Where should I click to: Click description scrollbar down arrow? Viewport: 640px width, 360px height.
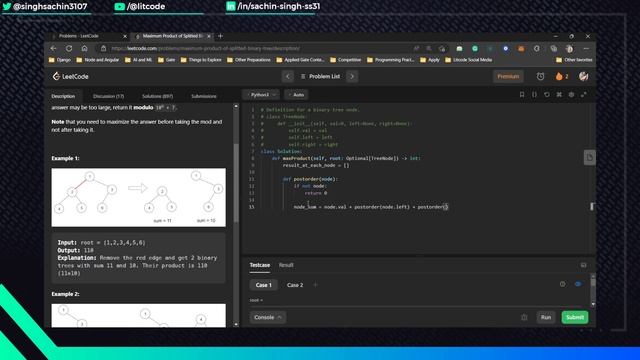(236, 324)
